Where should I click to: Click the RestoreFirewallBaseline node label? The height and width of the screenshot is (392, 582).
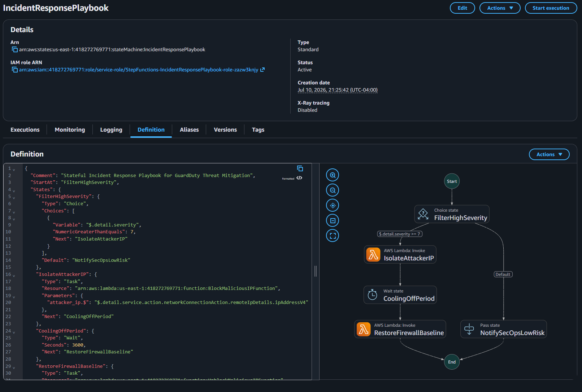click(x=409, y=333)
